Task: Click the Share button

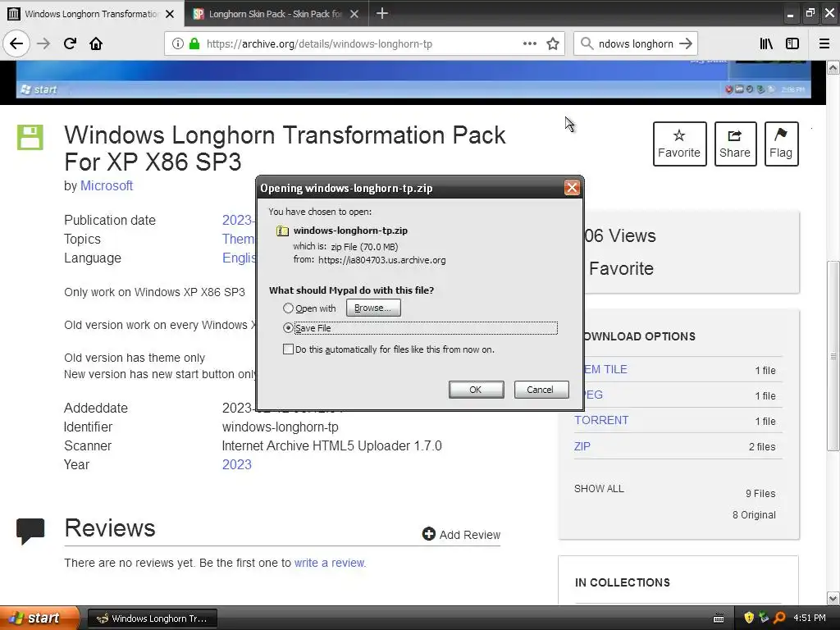Action: pos(735,144)
